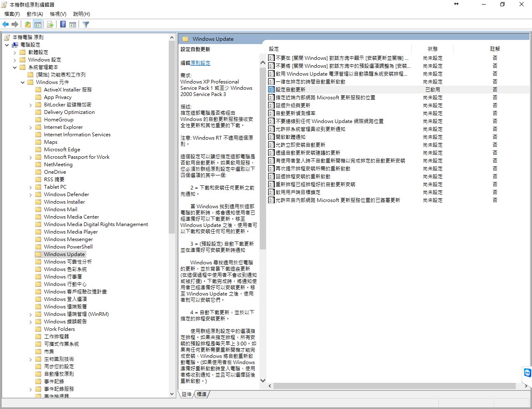Viewport: 532px width, 409px height.
Task: Switch to the 標準 tab
Action: 202,394
